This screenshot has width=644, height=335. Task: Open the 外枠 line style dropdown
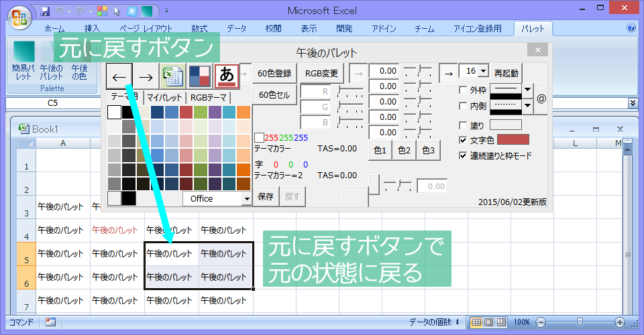click(527, 90)
